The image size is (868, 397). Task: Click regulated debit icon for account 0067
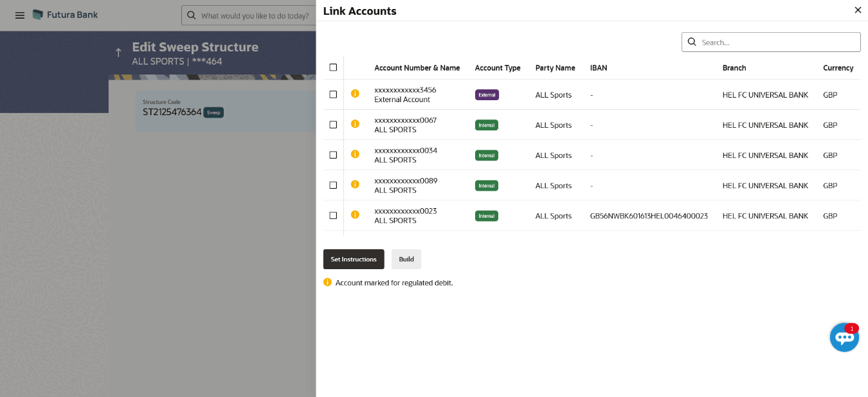[355, 124]
